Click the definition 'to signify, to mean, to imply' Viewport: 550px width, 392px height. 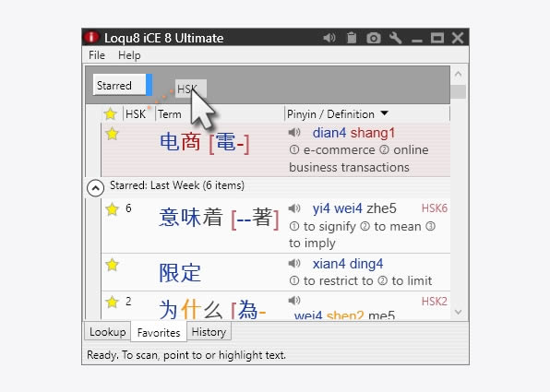point(363,234)
